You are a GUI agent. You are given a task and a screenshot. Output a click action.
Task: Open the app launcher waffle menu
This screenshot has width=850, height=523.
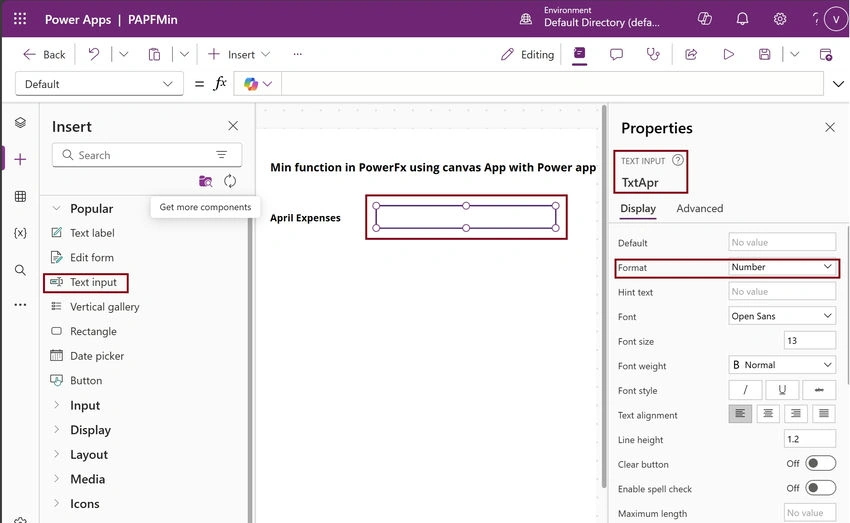(20, 19)
